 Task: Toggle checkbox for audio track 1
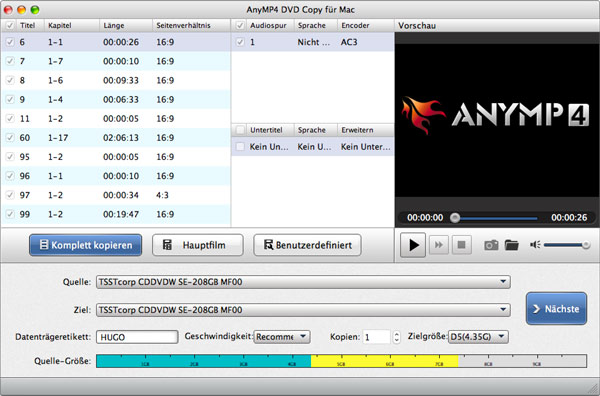[240, 42]
